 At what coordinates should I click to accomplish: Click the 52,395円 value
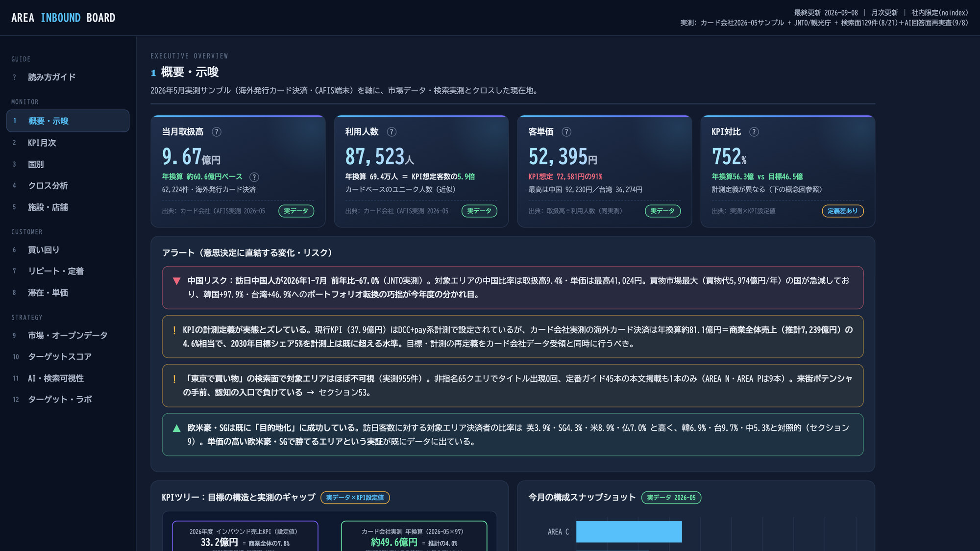coord(563,157)
